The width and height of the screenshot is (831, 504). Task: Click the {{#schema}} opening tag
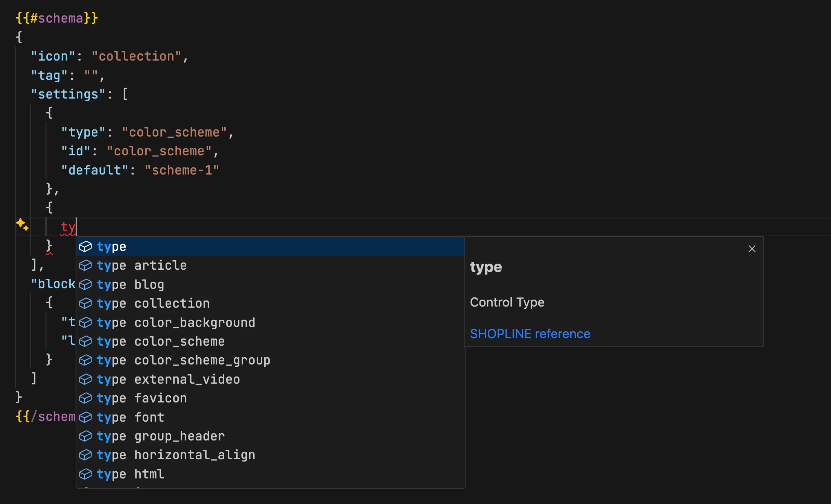[x=56, y=18]
